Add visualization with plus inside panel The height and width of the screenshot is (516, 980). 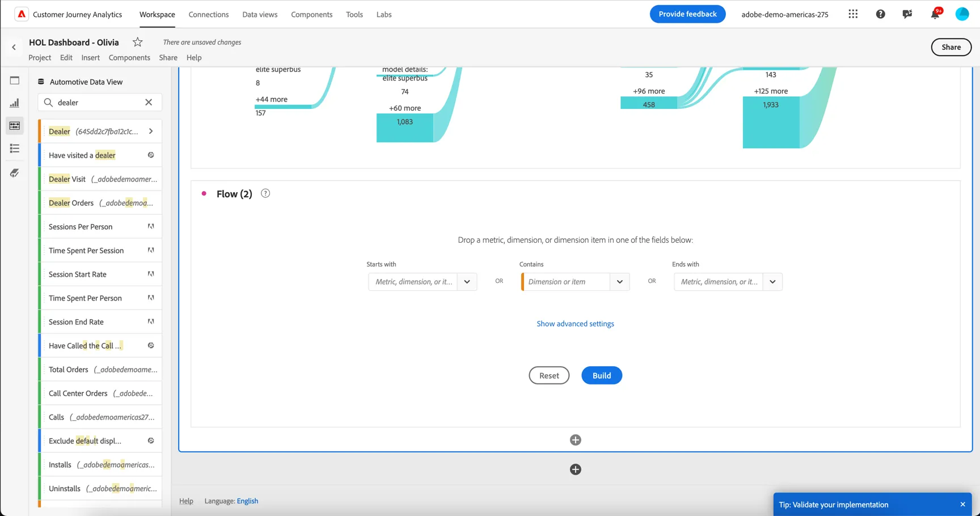pyautogui.click(x=575, y=440)
